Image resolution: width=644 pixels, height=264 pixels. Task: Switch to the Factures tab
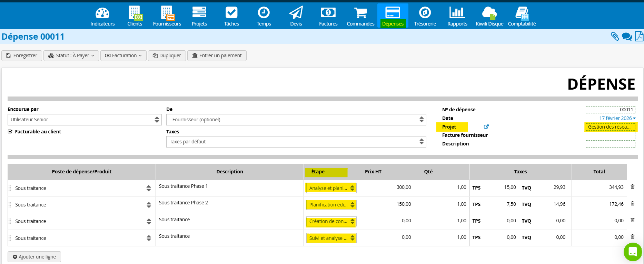[x=328, y=16]
